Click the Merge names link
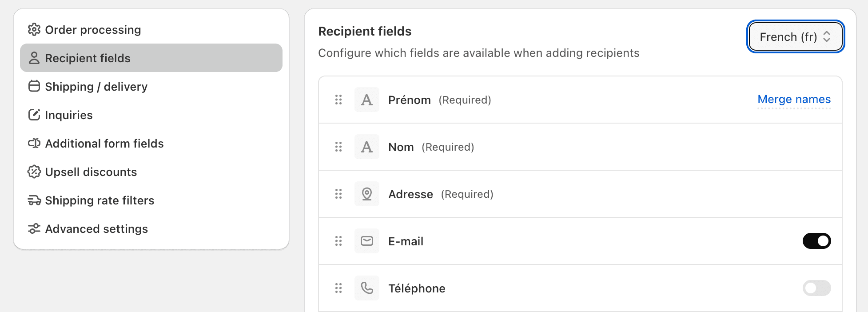Screen dimensions: 868x312 click(794, 100)
